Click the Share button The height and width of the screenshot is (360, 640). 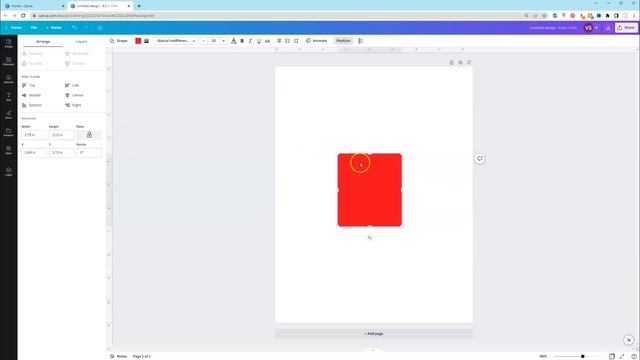[626, 28]
